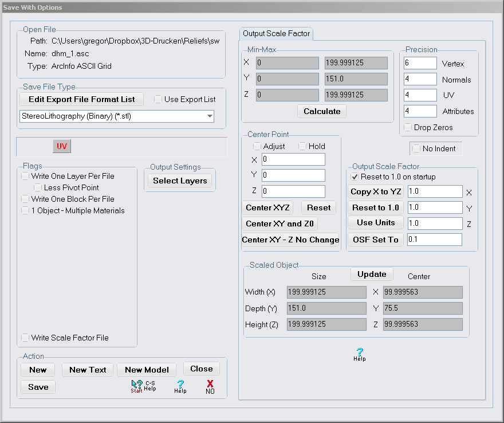Click the Select Layers button

pyautogui.click(x=179, y=181)
